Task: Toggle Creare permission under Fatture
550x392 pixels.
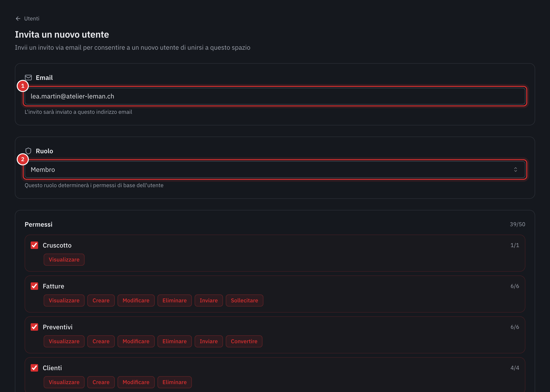Action: pyautogui.click(x=101, y=300)
